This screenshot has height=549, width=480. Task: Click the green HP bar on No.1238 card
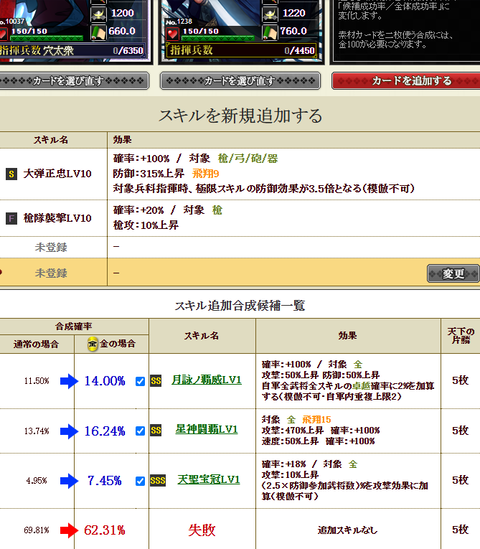pos(218,37)
